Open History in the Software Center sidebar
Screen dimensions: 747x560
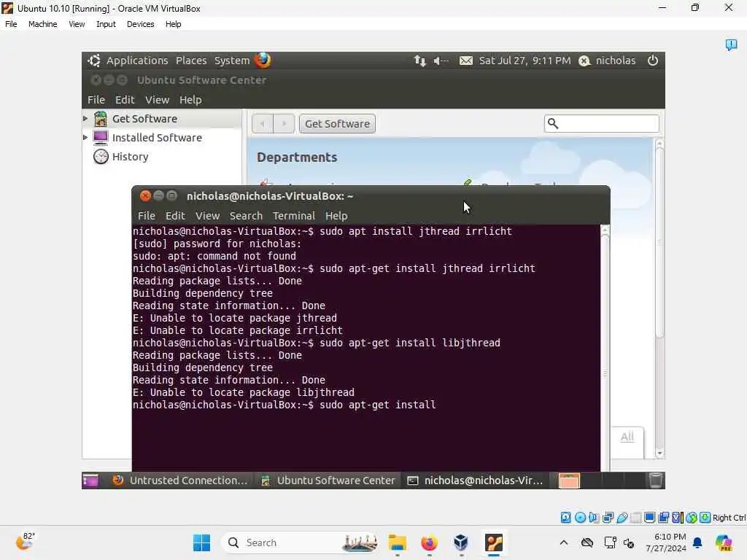(x=130, y=157)
